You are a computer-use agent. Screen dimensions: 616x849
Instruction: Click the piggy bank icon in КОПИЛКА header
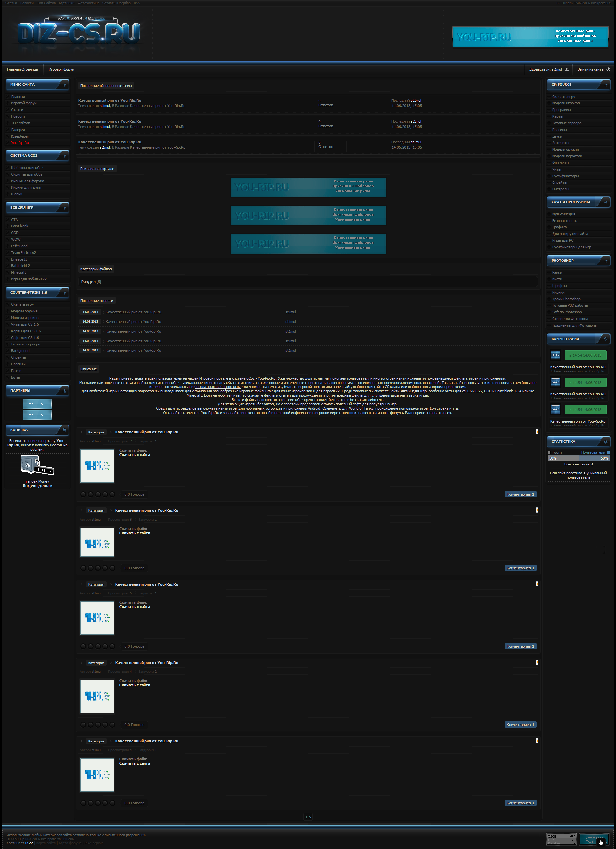(x=64, y=430)
